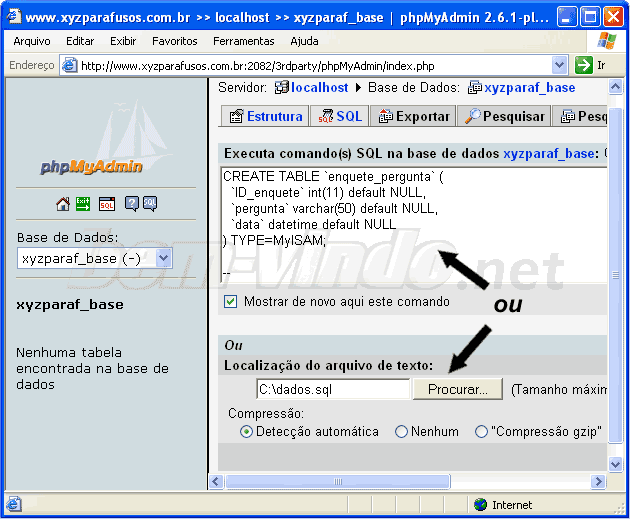Click the bold xyzparaf_base sidebar link
This screenshot has height=519, width=630.
tap(70, 304)
